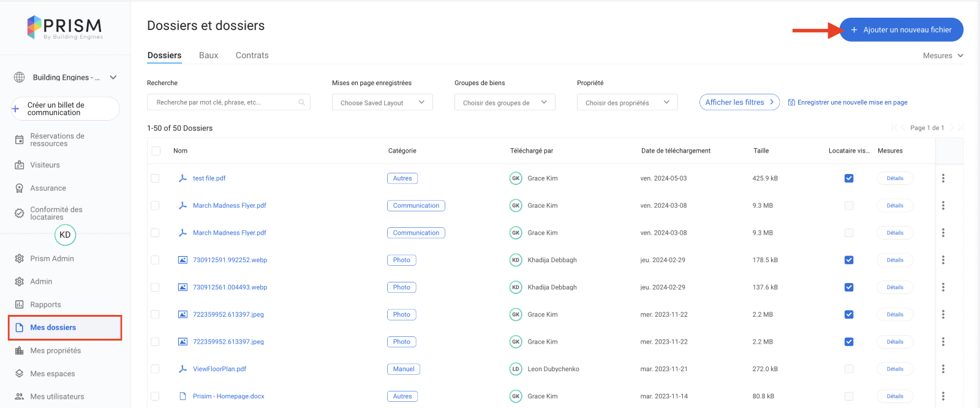This screenshot has width=980, height=408.
Task: Open Mes espaces layers icon
Action: tap(20, 374)
